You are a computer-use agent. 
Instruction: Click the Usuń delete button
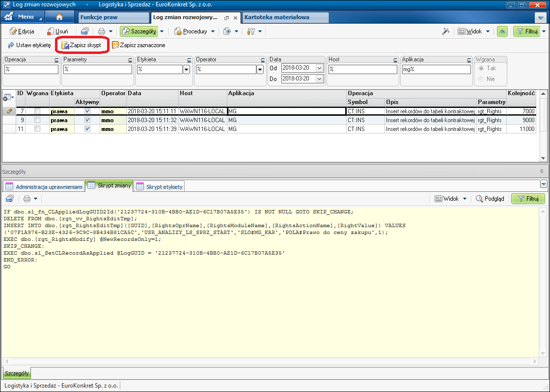57,31
